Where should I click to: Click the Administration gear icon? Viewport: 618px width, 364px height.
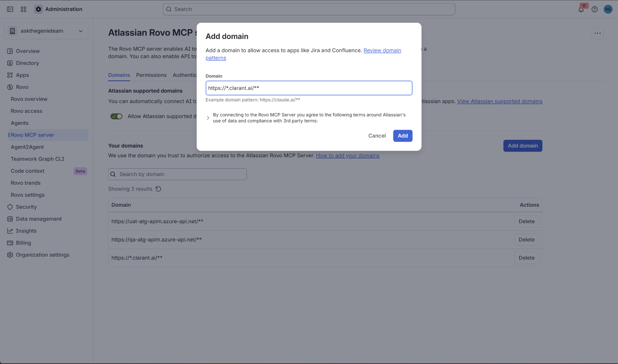pyautogui.click(x=38, y=9)
